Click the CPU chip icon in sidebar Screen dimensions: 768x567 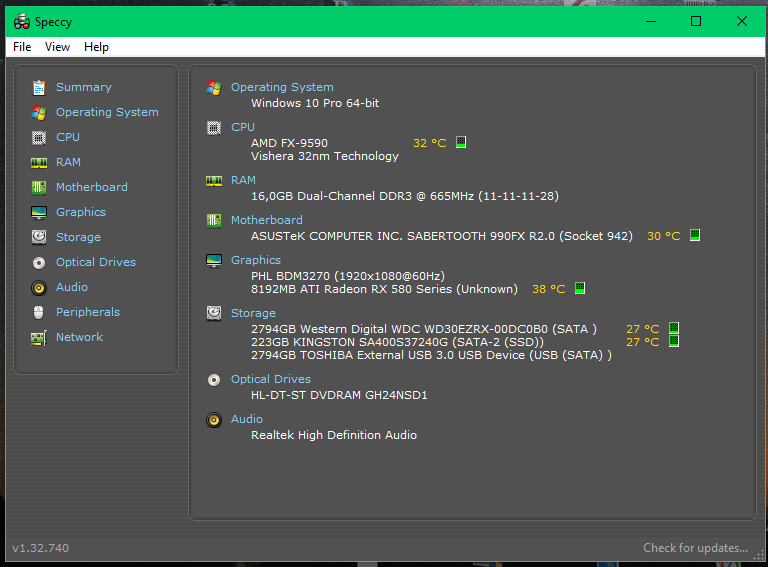click(x=39, y=138)
